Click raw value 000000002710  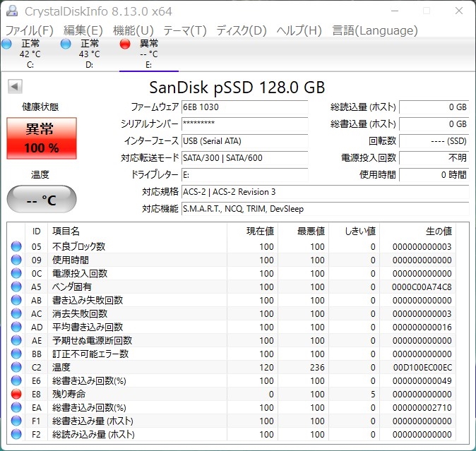422,408
